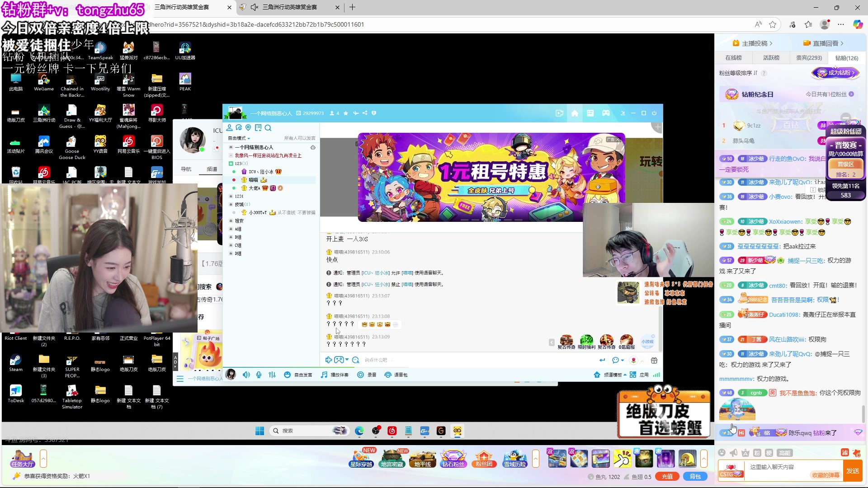Minimize the 超级粉丝团 floating widget
Screen dimensions: 868x488
(x=846, y=117)
